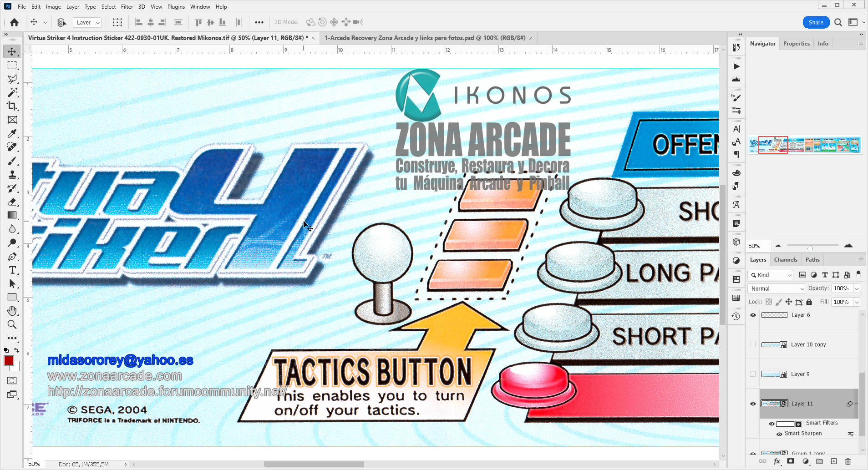Expand the Opacity value dropdown arrow

point(857,288)
